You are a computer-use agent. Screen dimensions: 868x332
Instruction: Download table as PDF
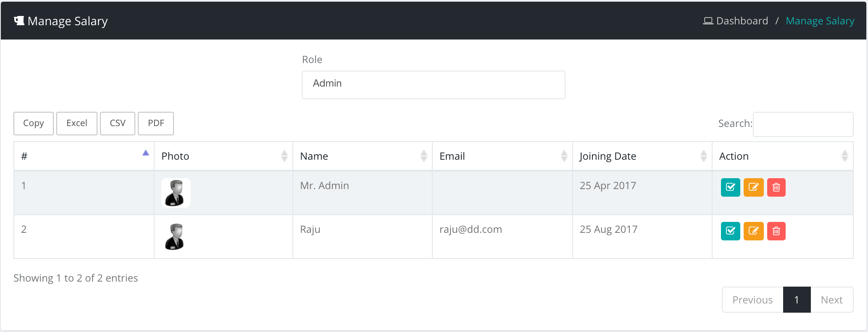coord(156,123)
